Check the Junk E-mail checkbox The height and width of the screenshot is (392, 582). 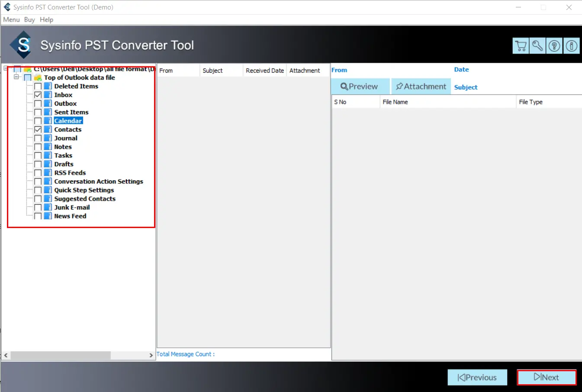coord(38,207)
